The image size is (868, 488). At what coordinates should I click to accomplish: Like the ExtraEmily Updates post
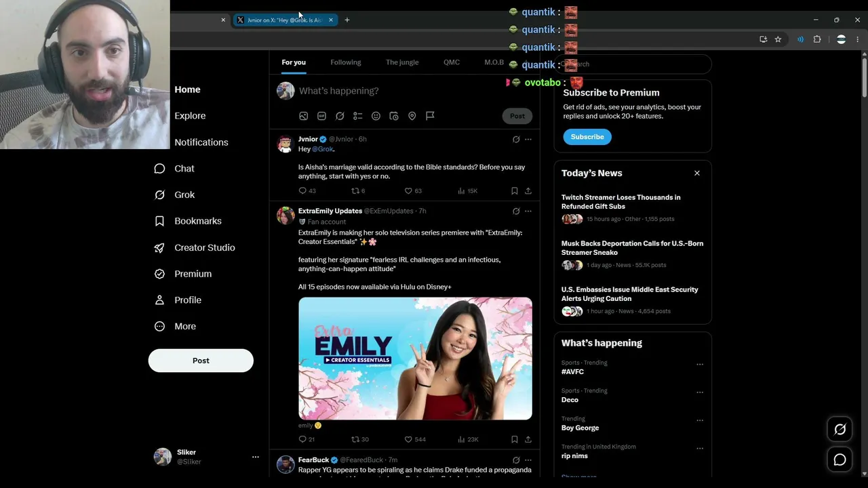tap(408, 439)
